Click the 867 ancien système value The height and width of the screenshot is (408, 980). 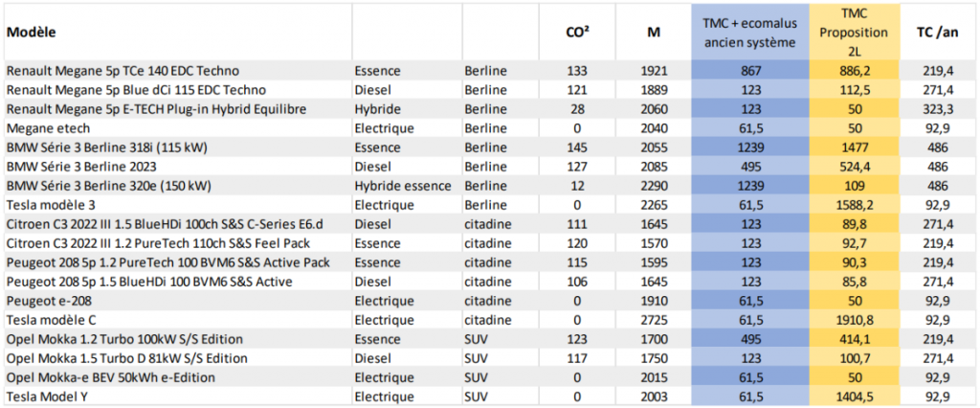pos(749,71)
